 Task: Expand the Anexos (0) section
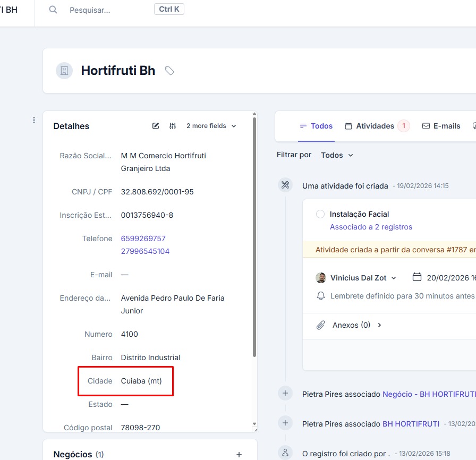(379, 325)
